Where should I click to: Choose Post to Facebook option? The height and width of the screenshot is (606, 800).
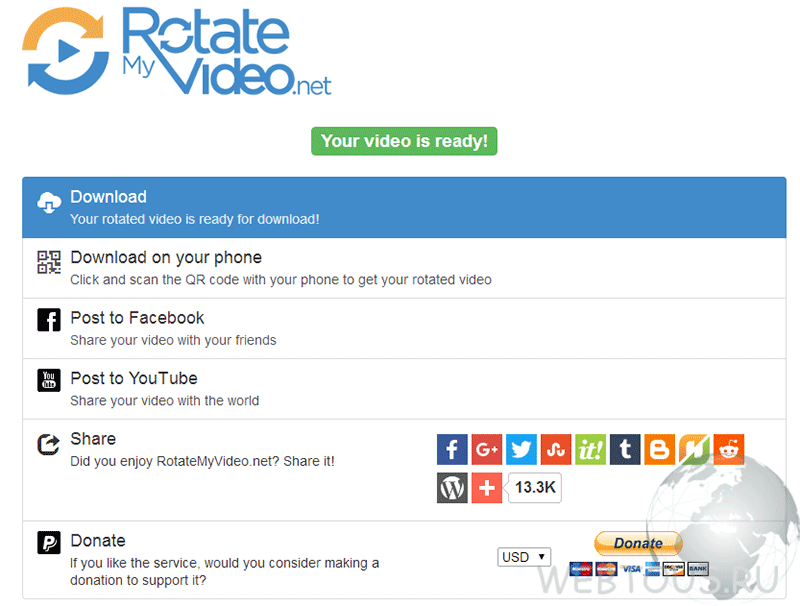[404, 329]
